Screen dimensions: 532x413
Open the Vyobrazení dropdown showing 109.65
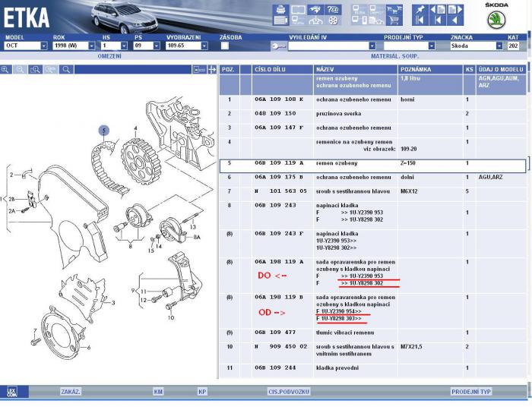pos(204,46)
